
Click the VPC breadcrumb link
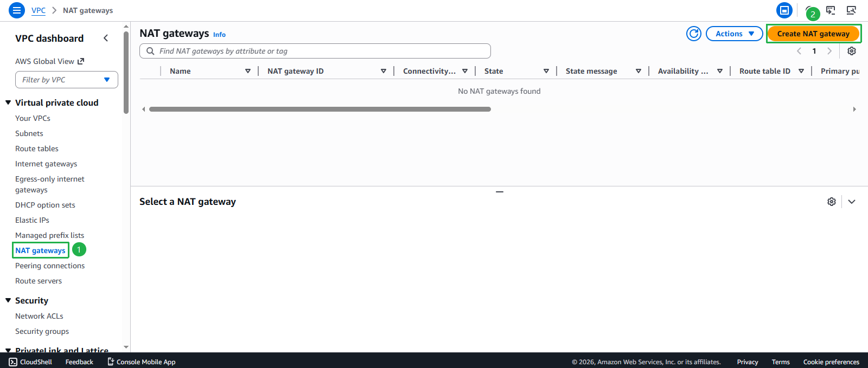coord(39,10)
